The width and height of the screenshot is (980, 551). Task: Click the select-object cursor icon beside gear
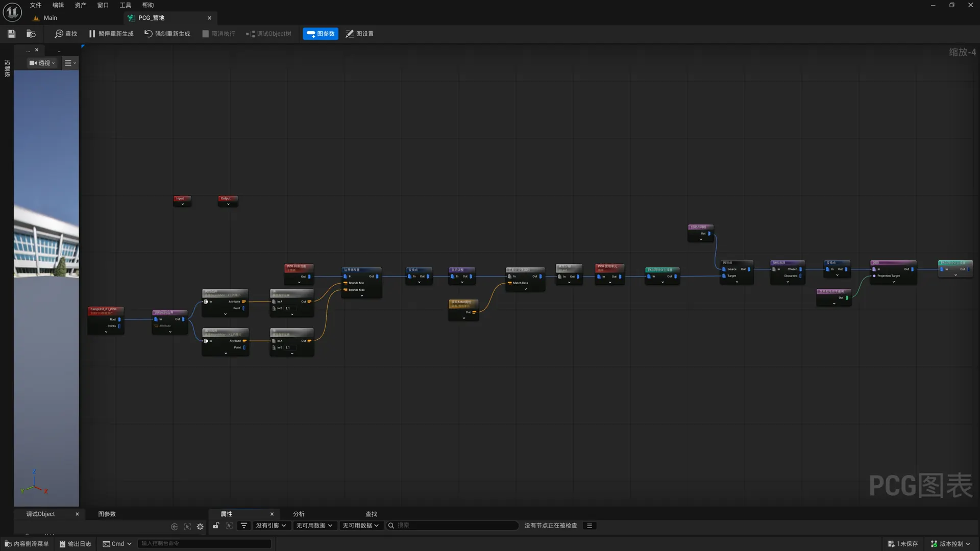point(187,527)
